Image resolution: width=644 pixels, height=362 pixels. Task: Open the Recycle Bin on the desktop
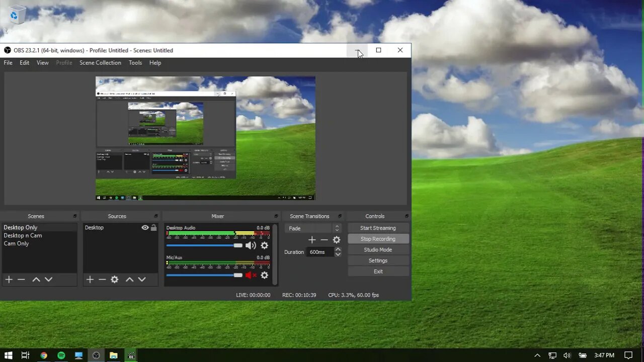point(17,19)
